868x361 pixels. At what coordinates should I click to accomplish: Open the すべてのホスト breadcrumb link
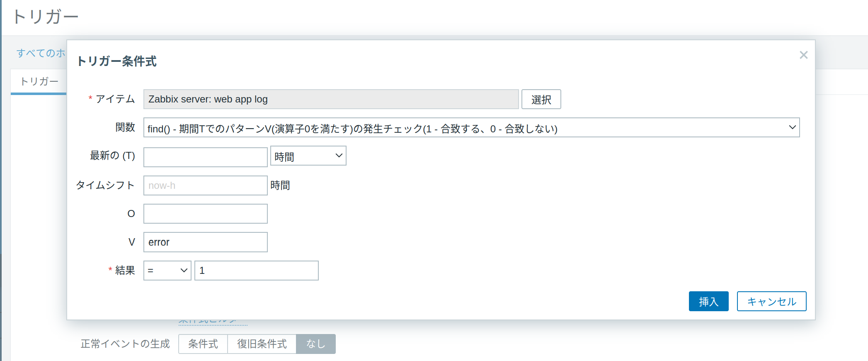click(x=41, y=53)
